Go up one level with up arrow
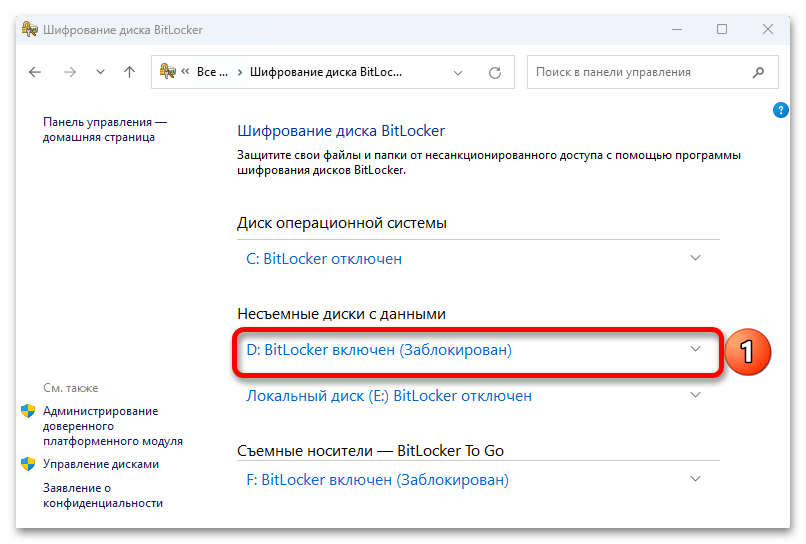This screenshot has height=544, width=806. (x=130, y=72)
